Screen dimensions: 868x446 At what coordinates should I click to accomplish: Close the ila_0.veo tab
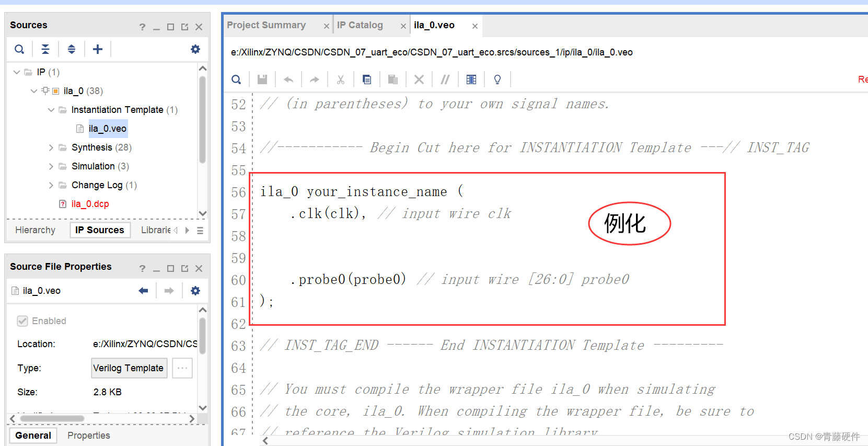click(x=475, y=26)
